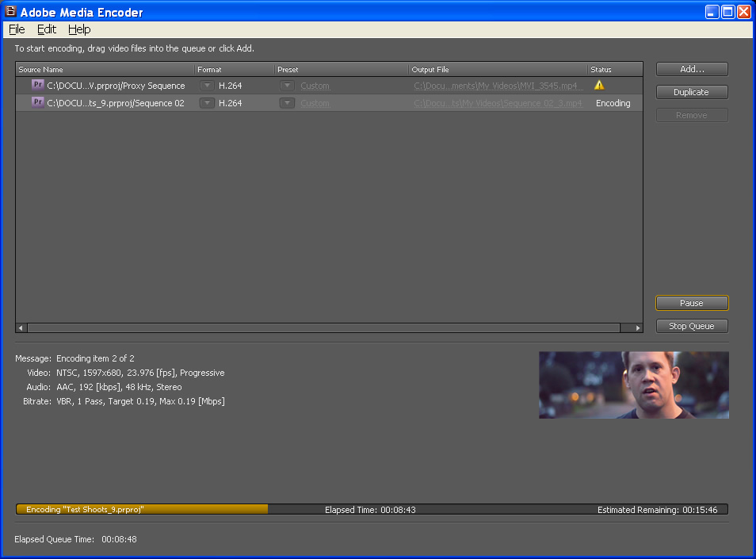
Task: Click the Adobe Media Encoder title bar icon
Action: 10,11
